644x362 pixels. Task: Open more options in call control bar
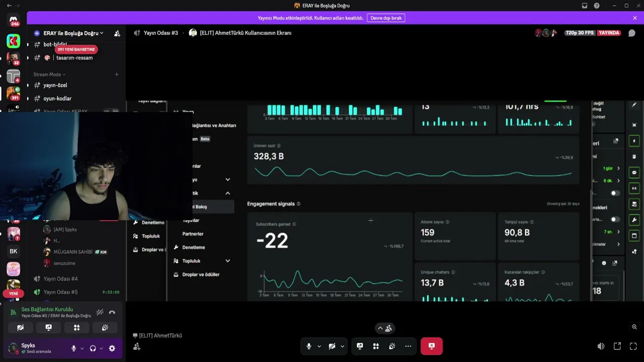(408, 346)
